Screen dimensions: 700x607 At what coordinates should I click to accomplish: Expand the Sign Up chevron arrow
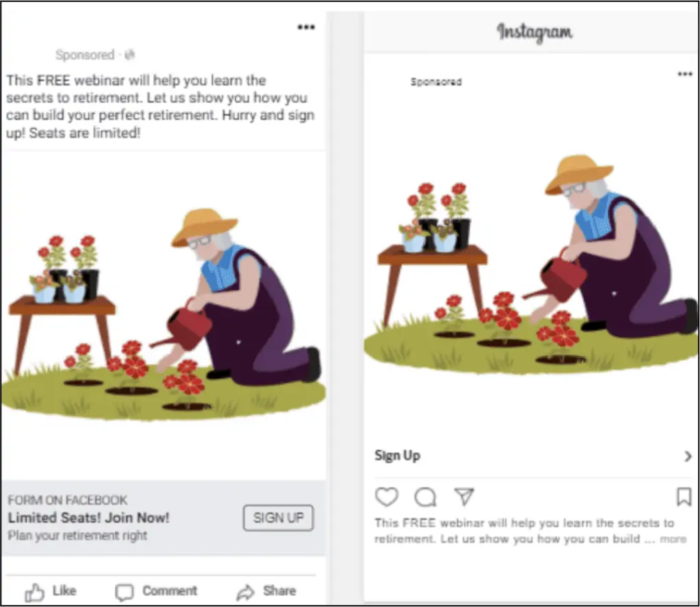[688, 456]
